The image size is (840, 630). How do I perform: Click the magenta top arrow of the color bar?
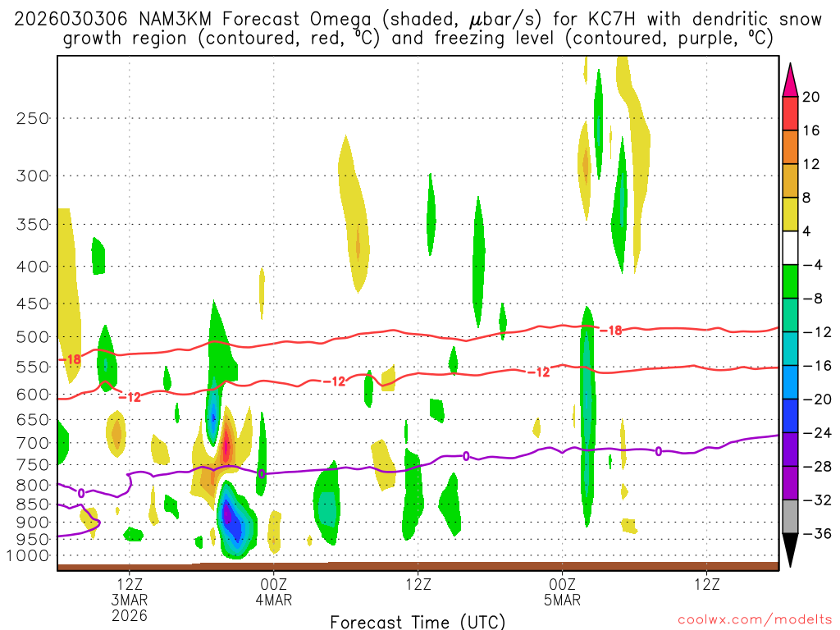pyautogui.click(x=790, y=80)
